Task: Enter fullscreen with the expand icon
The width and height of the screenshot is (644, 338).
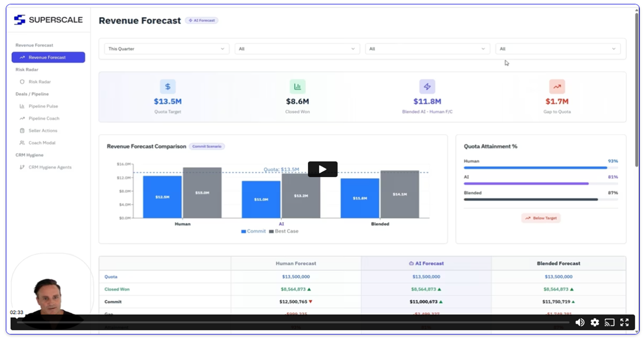Action: pyautogui.click(x=624, y=322)
